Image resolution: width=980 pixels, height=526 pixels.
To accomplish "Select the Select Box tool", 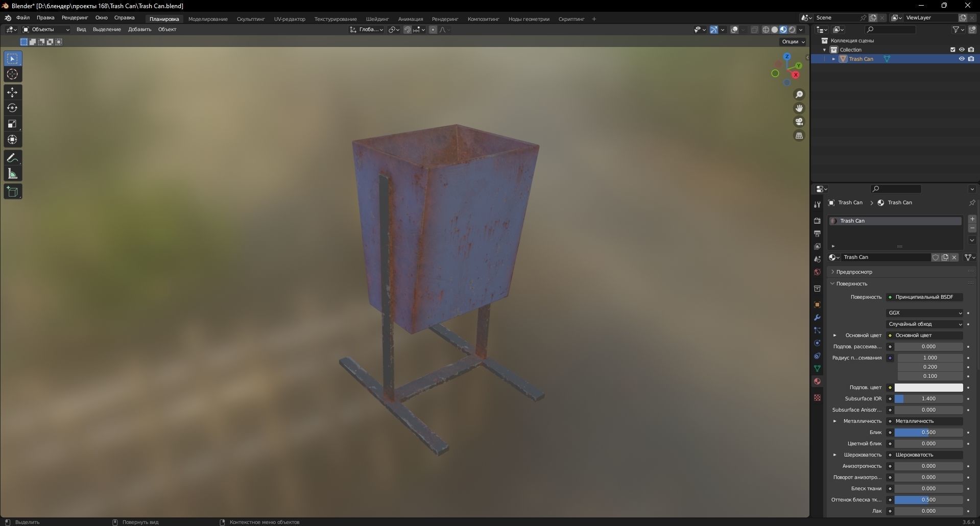I will pyautogui.click(x=12, y=59).
